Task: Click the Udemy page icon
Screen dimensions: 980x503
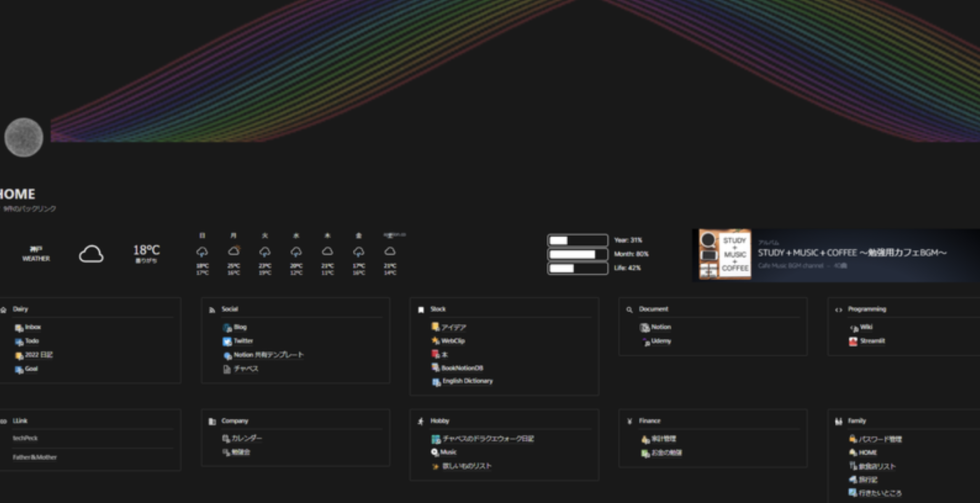Action: tap(645, 341)
